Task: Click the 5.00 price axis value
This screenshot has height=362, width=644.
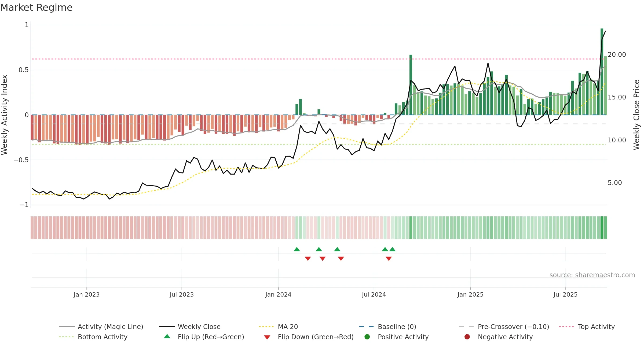Action: pyautogui.click(x=615, y=183)
